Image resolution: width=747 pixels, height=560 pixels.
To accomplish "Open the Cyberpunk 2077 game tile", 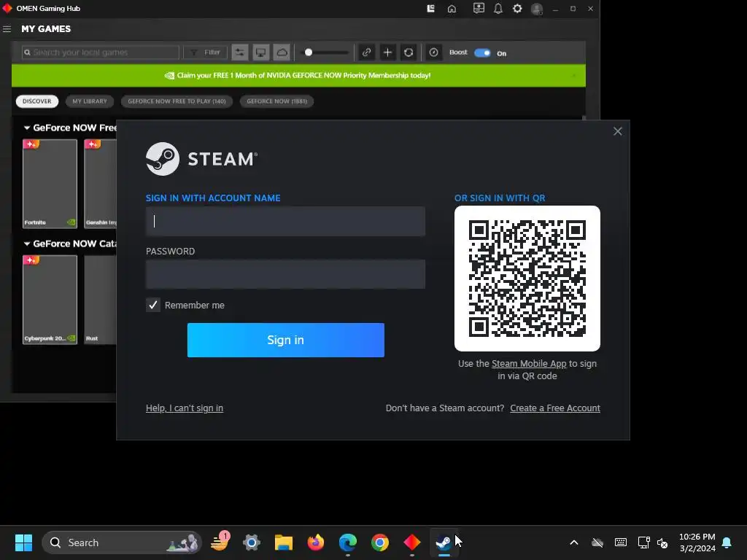I will point(50,300).
